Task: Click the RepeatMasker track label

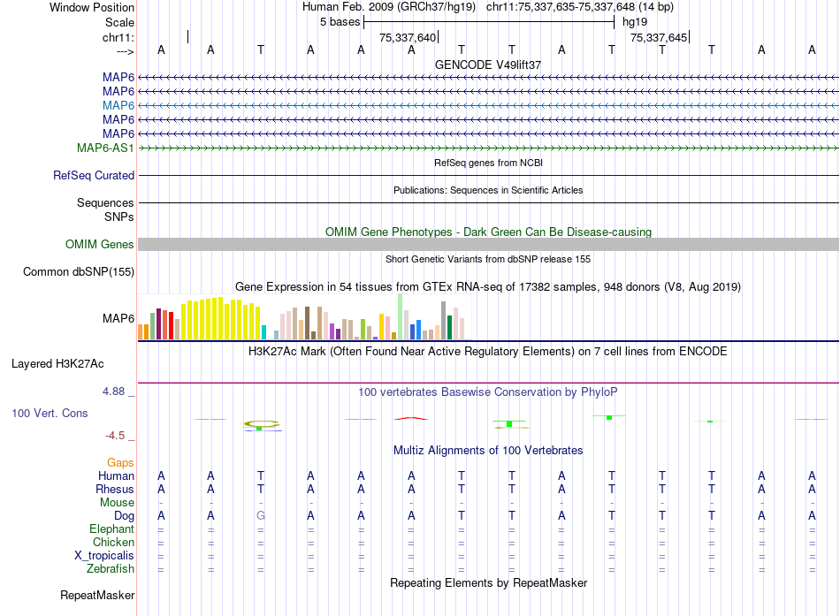Action: (x=97, y=595)
